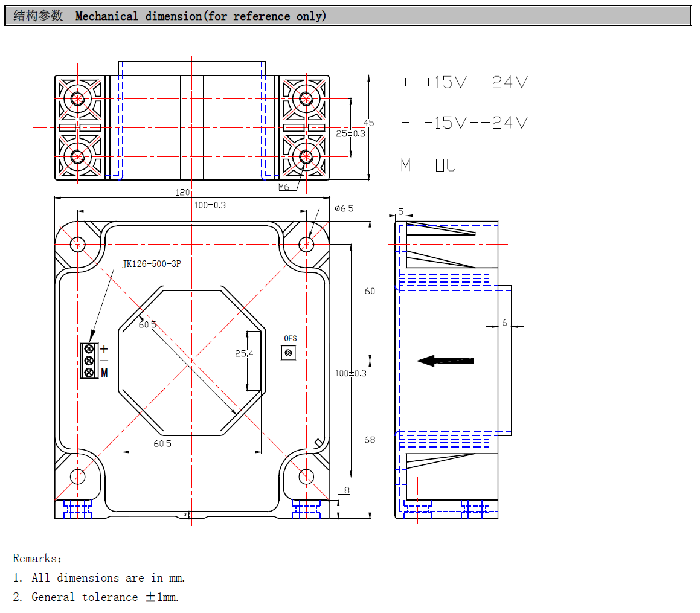Click the "All dimensions are in mm" remark
The image size is (700, 613).
(x=99, y=577)
